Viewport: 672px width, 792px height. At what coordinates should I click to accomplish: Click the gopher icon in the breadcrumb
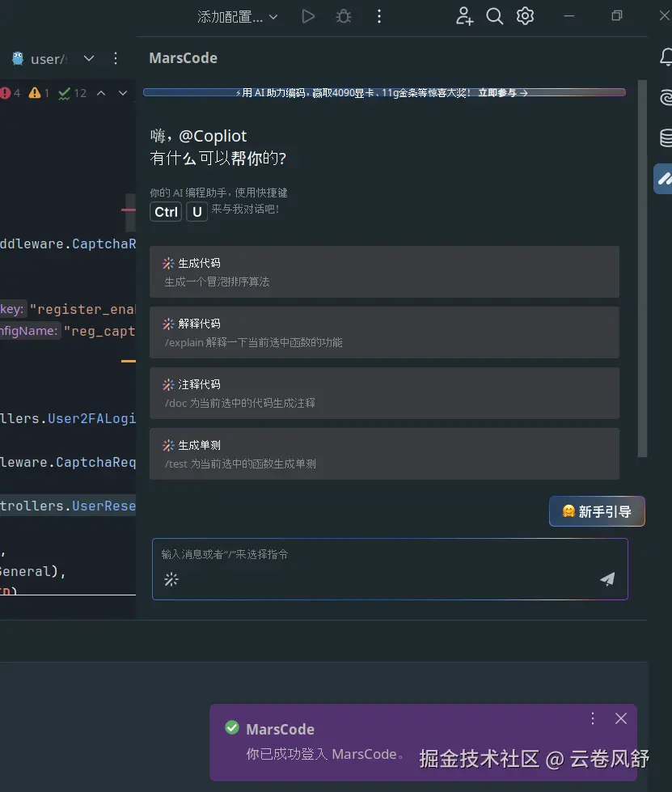click(x=18, y=58)
